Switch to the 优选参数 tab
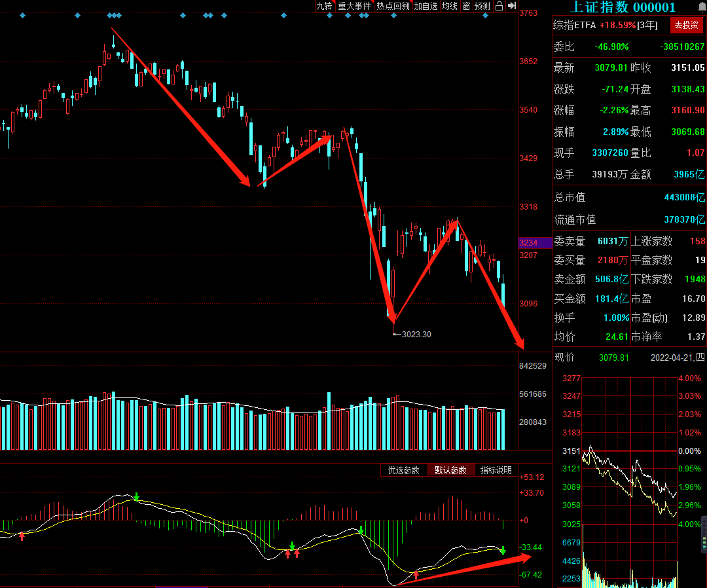The image size is (707, 588). pyautogui.click(x=403, y=470)
